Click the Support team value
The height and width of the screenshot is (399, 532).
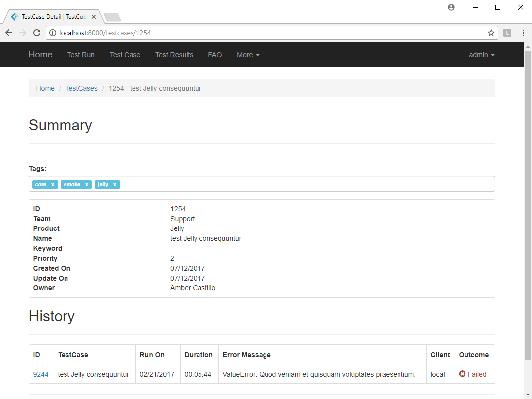[x=183, y=219]
